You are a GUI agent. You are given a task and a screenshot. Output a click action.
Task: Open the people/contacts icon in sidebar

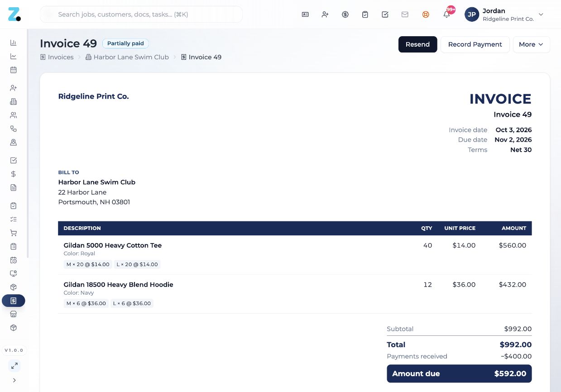14,115
